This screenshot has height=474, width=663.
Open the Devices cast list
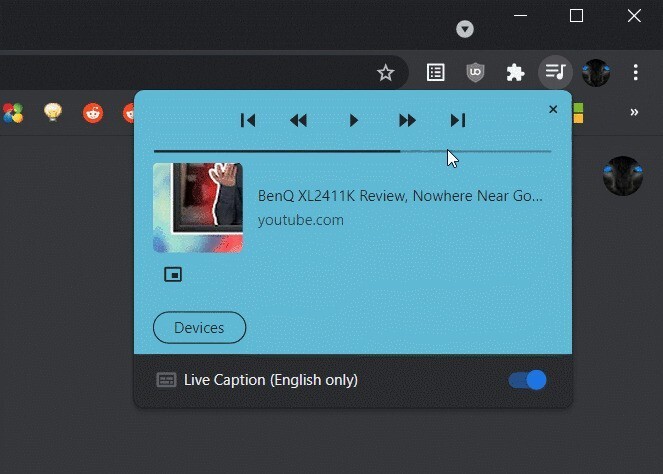(199, 328)
